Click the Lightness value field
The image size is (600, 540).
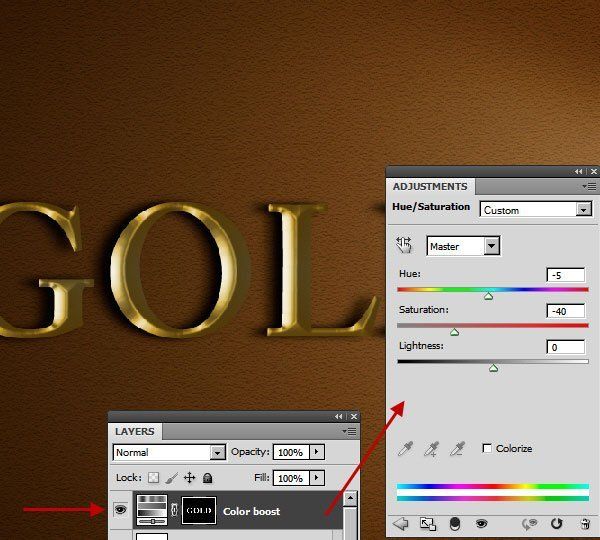pyautogui.click(x=566, y=347)
